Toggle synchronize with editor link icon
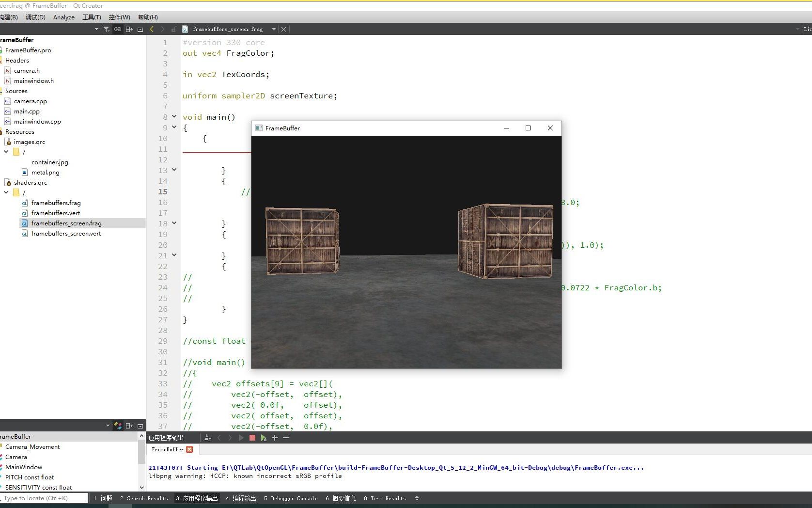This screenshot has width=812, height=508. (118, 29)
